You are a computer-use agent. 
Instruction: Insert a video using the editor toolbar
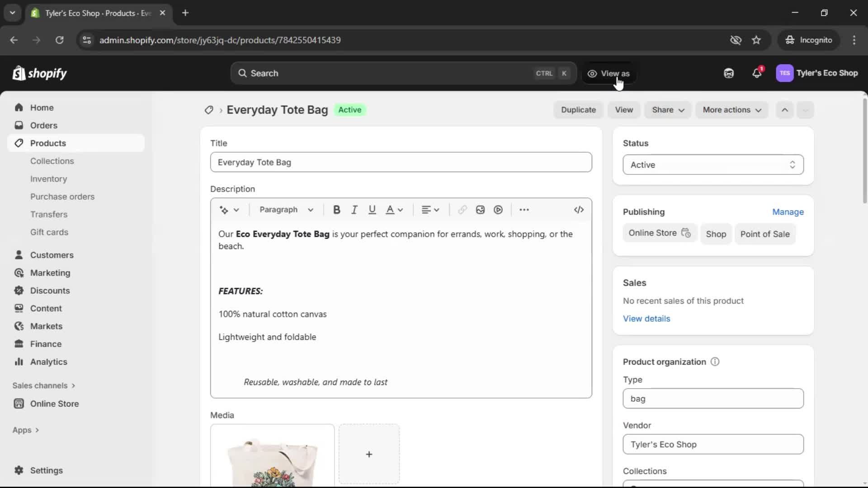point(498,210)
